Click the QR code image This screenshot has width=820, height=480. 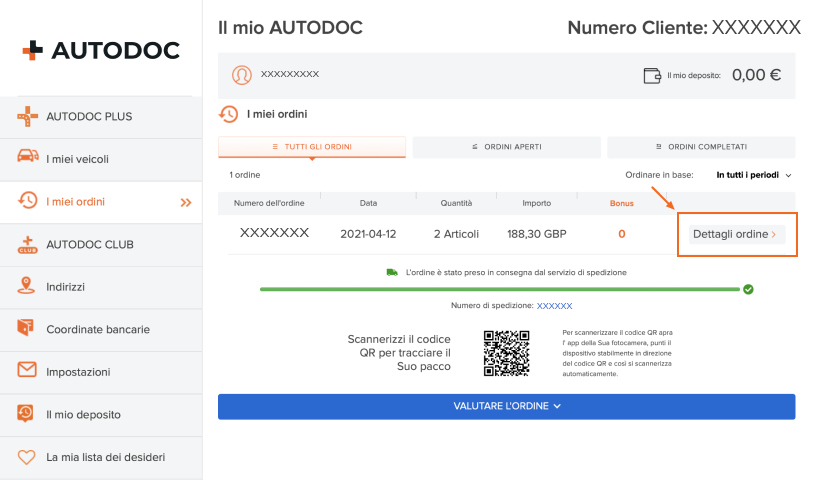coord(505,352)
